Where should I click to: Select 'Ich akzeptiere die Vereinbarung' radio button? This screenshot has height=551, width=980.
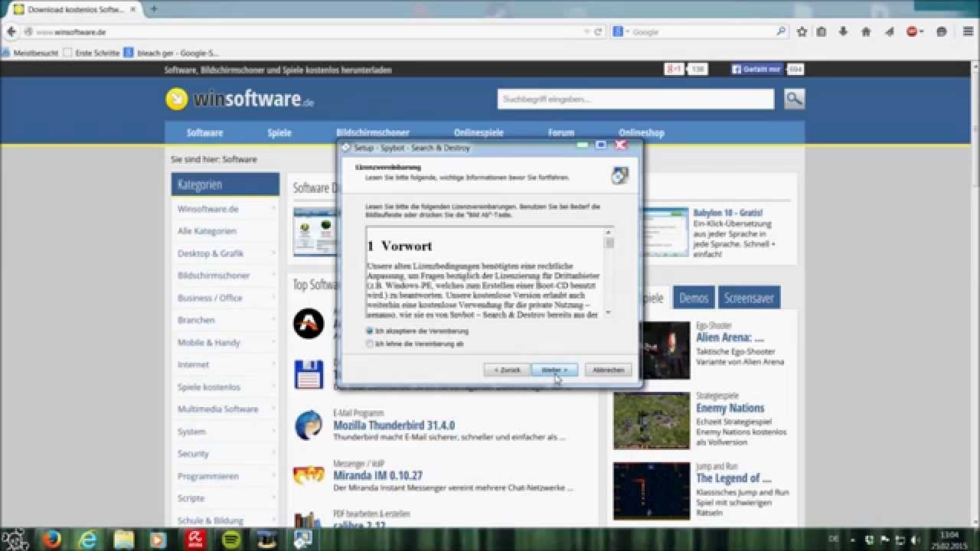coord(370,331)
